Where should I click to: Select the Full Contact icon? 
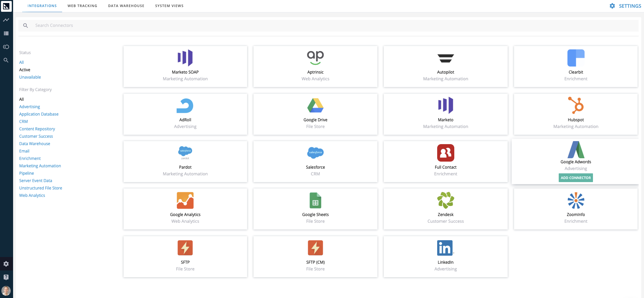pos(446,153)
